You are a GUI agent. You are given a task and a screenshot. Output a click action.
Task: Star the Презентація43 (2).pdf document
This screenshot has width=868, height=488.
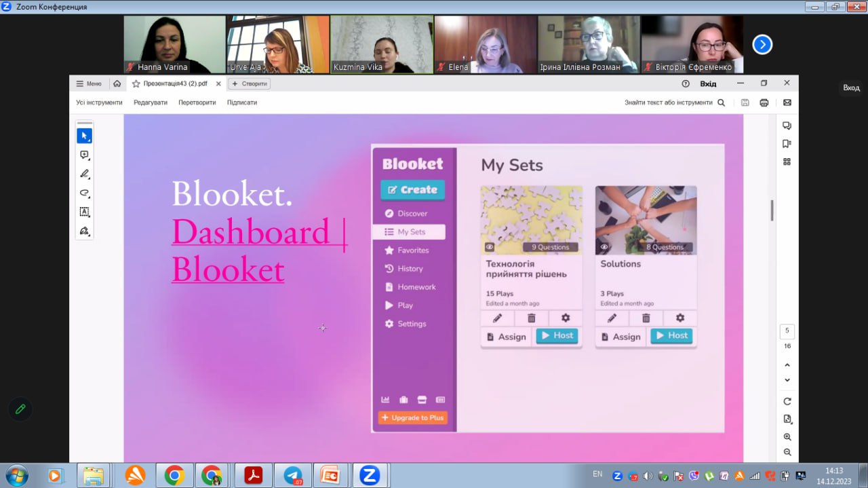136,83
